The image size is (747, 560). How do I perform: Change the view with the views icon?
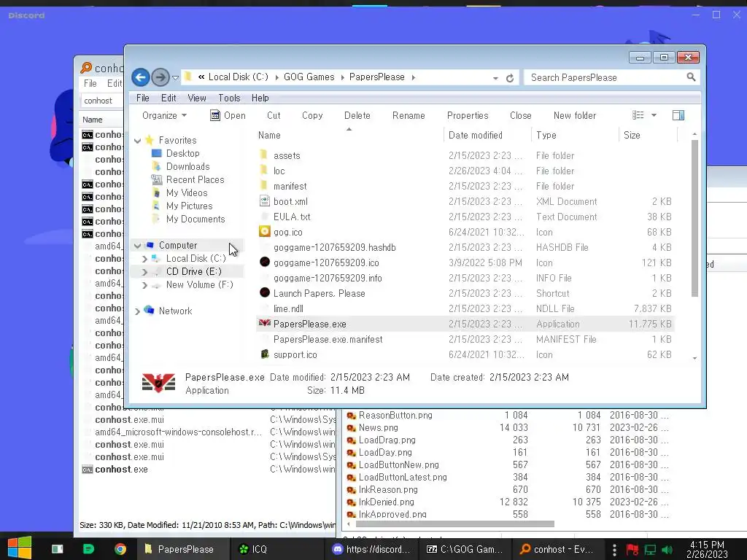[x=638, y=115]
